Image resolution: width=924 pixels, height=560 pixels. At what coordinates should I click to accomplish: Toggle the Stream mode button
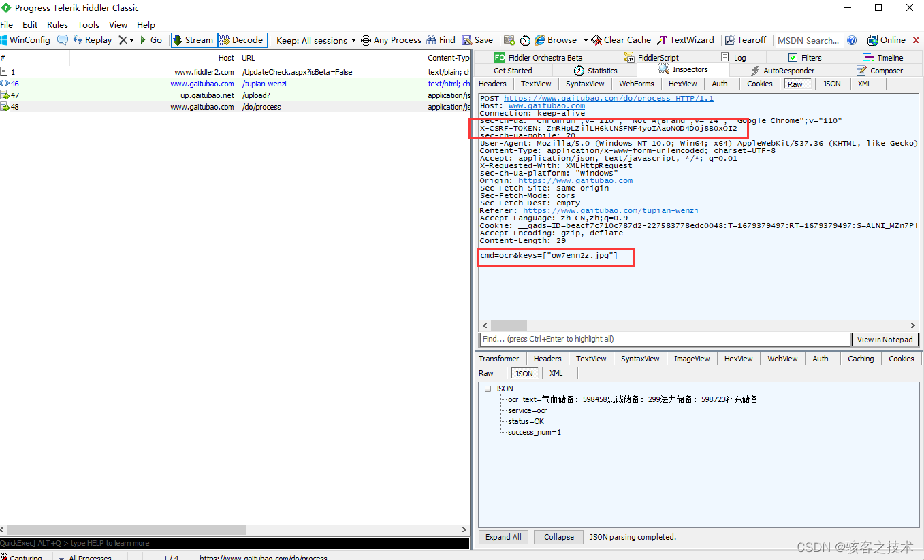tap(194, 40)
